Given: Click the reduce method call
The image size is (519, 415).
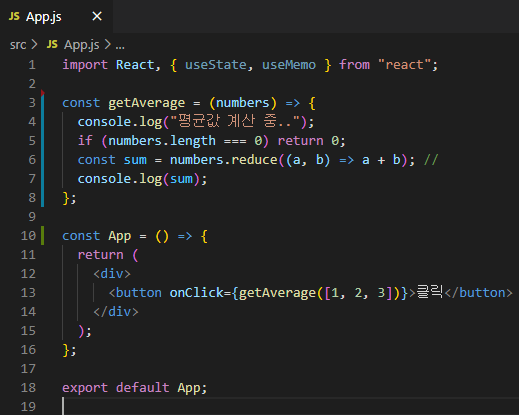Looking at the screenshot, I should [254, 160].
